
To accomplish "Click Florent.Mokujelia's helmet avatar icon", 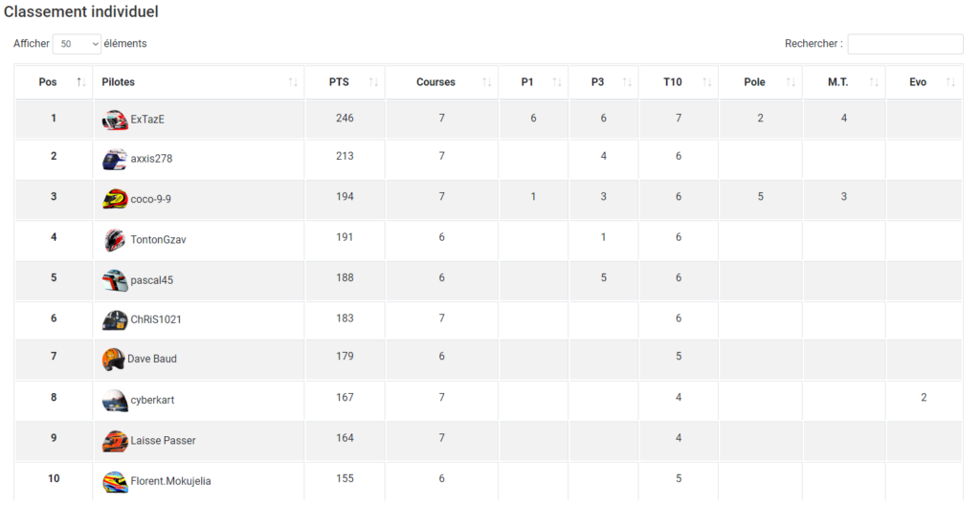I will pos(115,481).
